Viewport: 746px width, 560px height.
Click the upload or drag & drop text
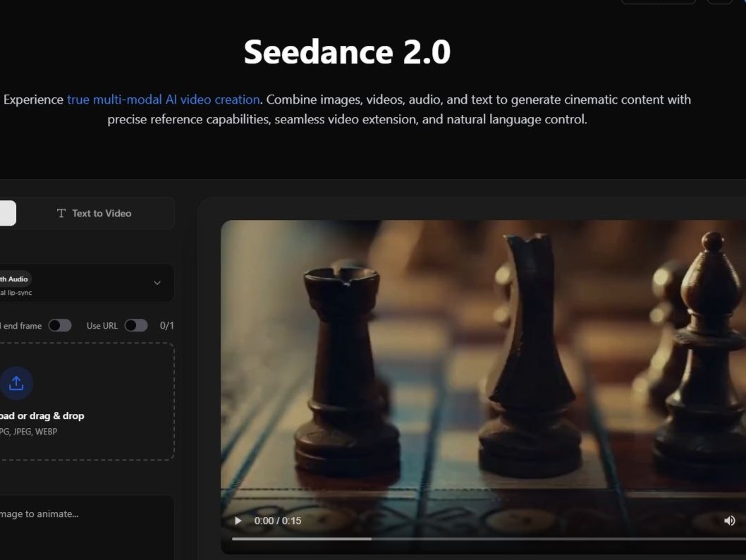[42, 415]
